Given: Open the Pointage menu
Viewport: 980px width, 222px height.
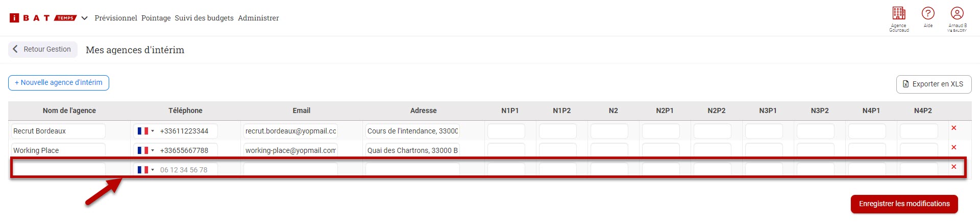Looking at the screenshot, I should tap(156, 18).
